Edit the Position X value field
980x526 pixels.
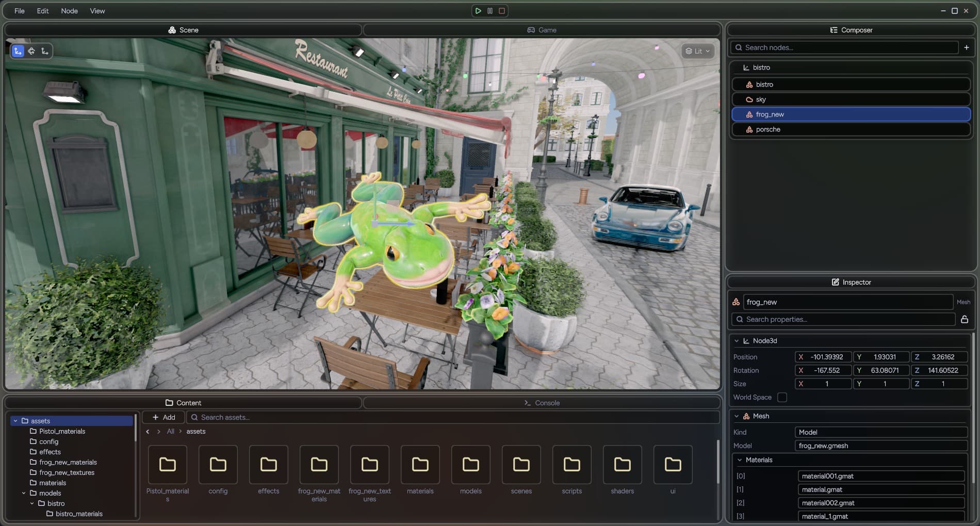pos(823,357)
